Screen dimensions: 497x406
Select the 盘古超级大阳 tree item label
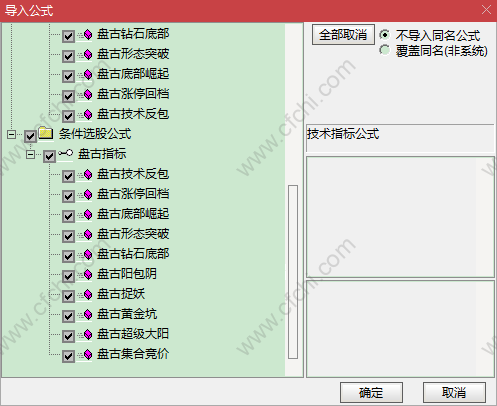pyautogui.click(x=133, y=334)
